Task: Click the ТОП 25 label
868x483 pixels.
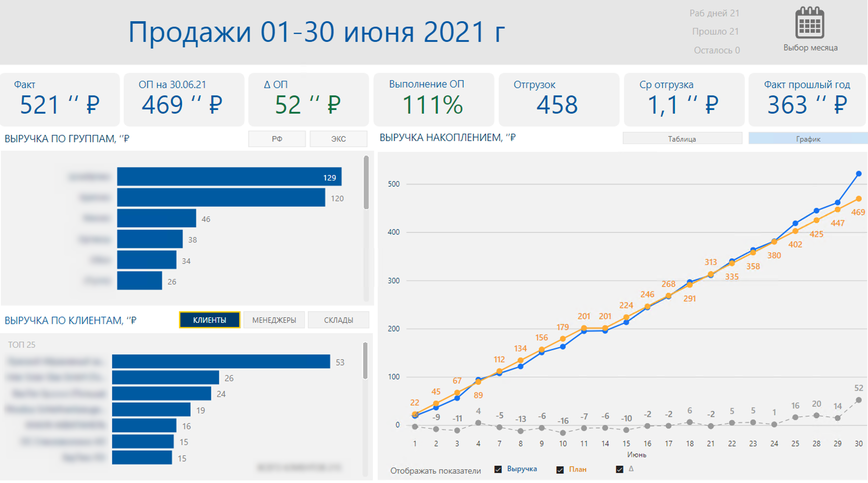Action: pos(22,344)
